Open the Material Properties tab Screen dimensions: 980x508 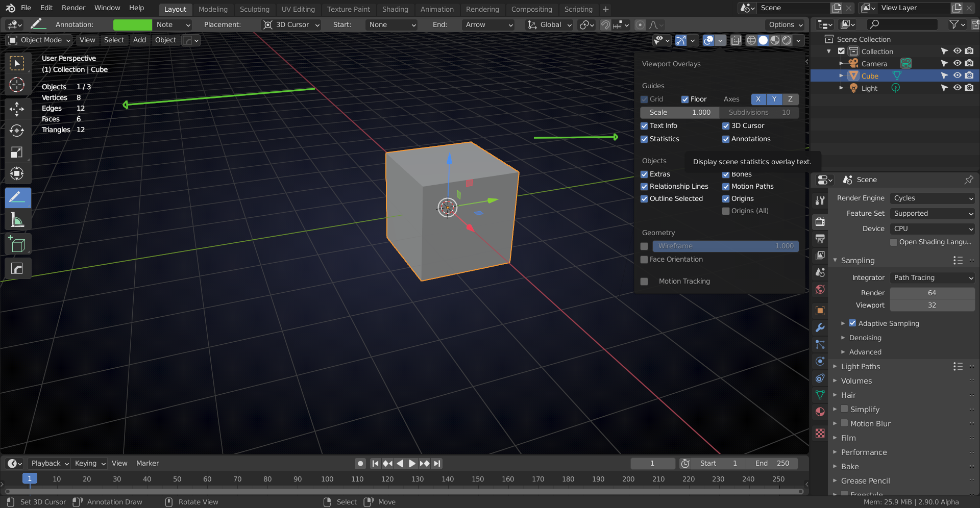820,412
